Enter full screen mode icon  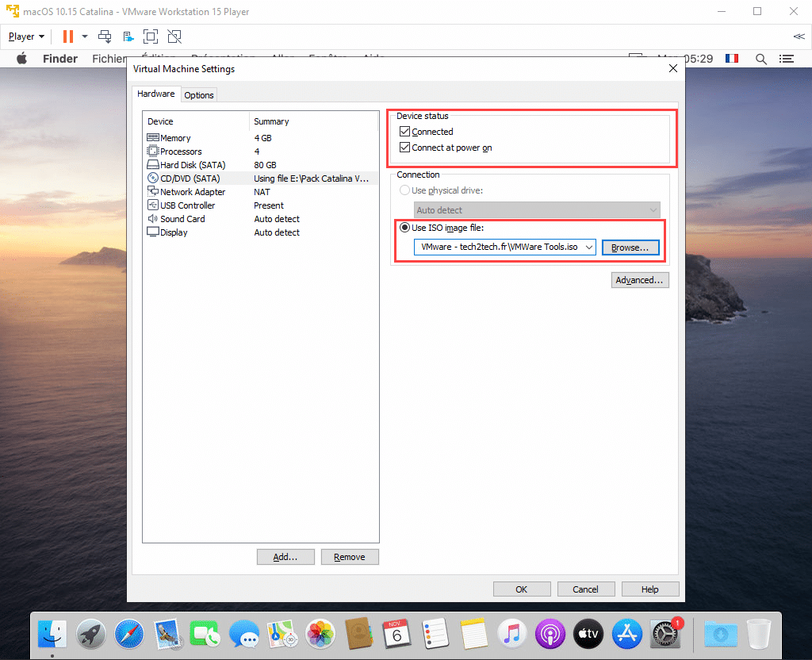tap(151, 36)
